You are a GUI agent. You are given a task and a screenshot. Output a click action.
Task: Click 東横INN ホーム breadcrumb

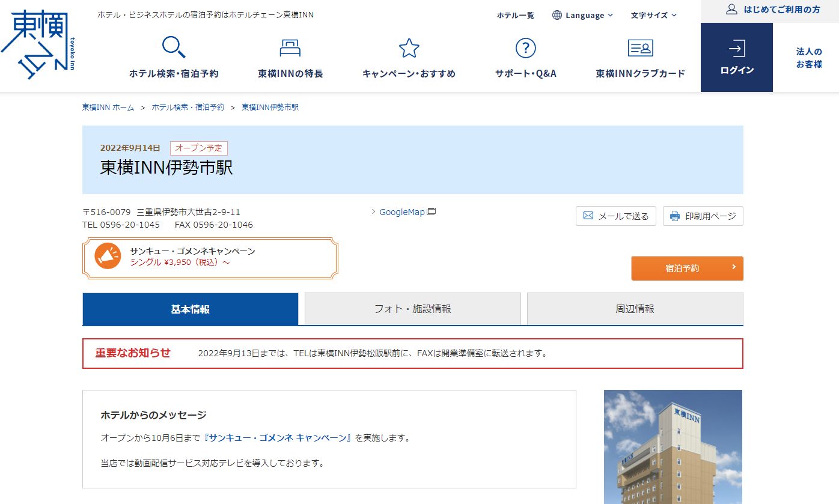click(x=108, y=107)
